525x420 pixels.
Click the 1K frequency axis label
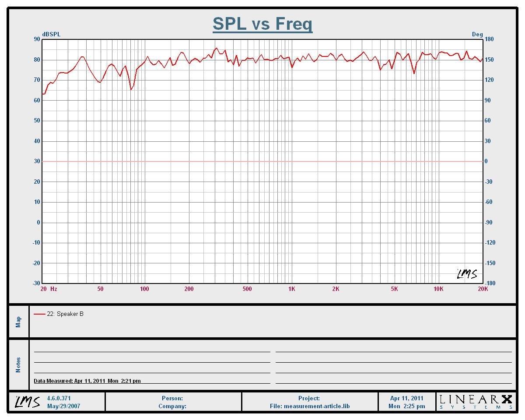coord(291,289)
